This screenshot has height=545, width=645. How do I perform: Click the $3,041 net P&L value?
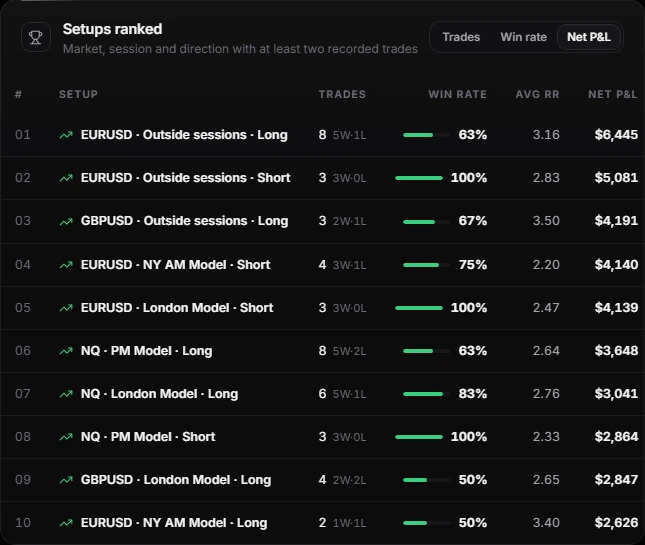click(x=616, y=394)
